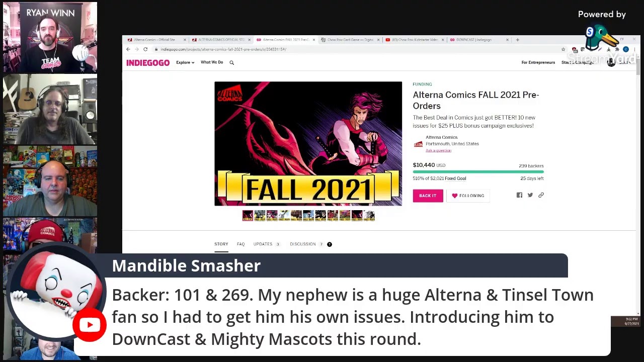
Task: Go back with browser back arrow
Action: coord(128,49)
